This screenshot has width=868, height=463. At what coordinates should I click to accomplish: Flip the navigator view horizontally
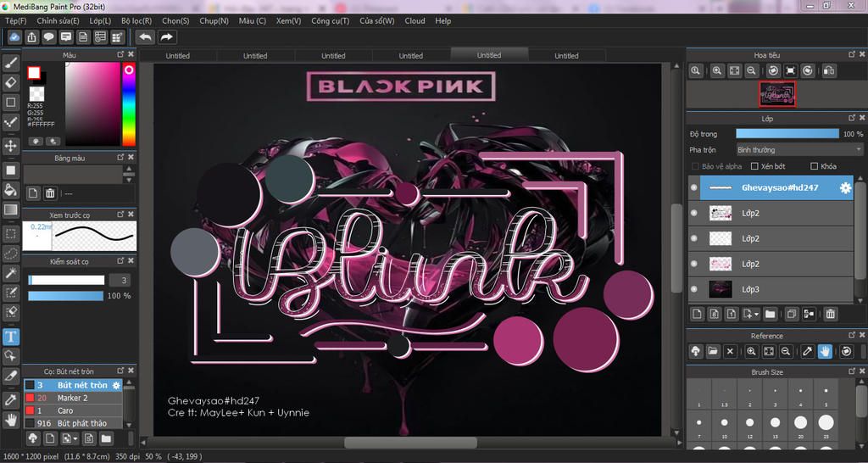tap(829, 71)
